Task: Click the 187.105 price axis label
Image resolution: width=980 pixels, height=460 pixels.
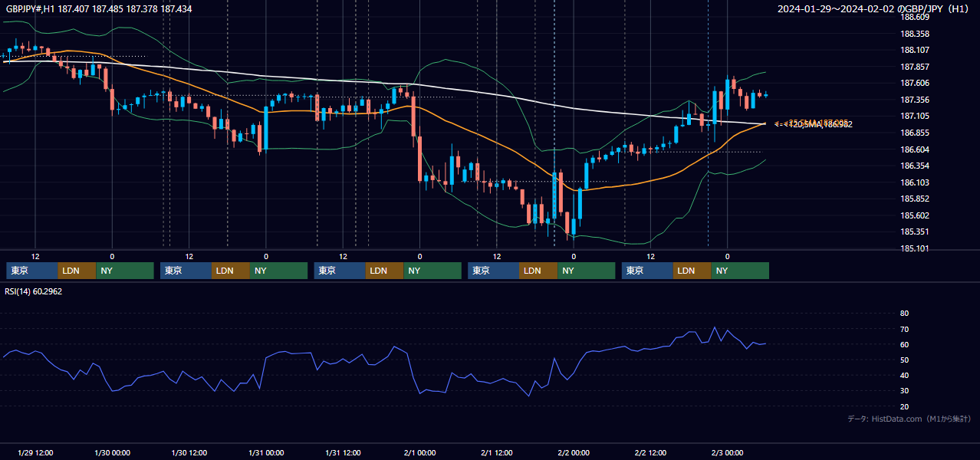Action: (915, 116)
